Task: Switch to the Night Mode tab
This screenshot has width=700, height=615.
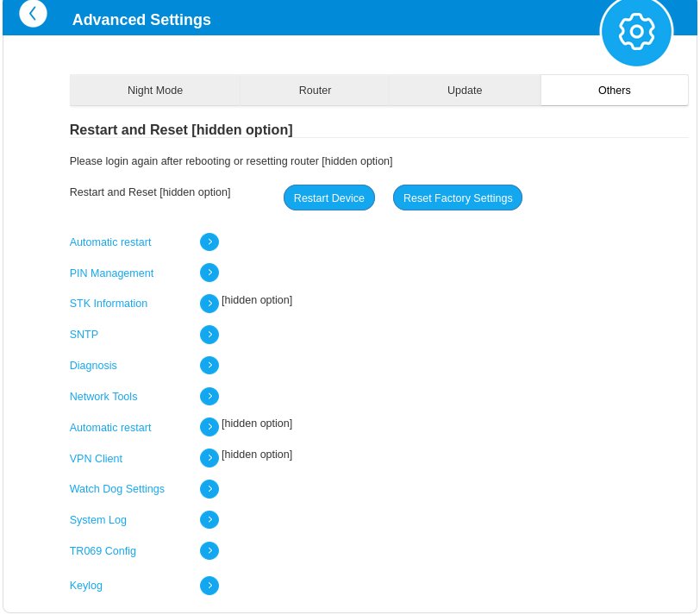Action: click(x=155, y=91)
